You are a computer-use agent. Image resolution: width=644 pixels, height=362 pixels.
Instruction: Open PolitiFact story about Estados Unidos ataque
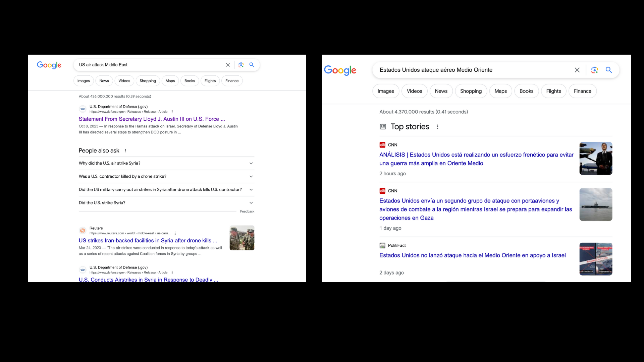pos(472,255)
